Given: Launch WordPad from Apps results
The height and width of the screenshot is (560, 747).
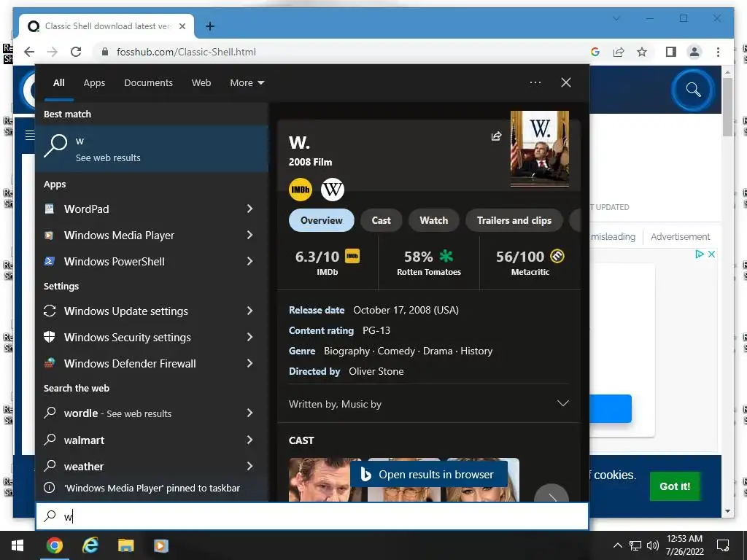Looking at the screenshot, I should click(152, 209).
